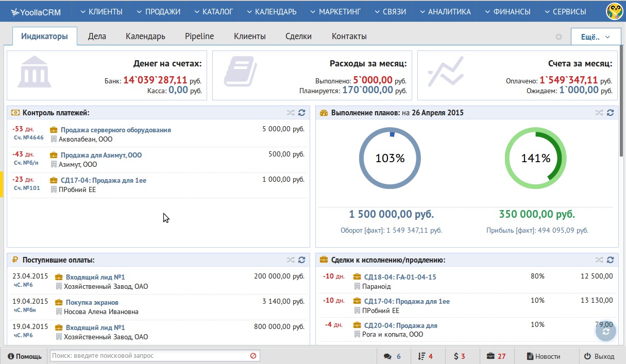The width and height of the screenshot is (626, 364).
Task: Open the Ещё.. dropdown
Action: pos(596,37)
